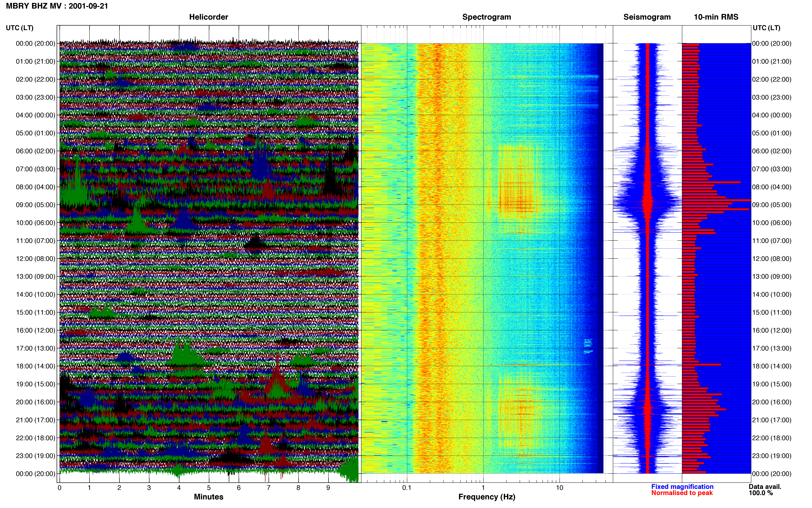
Task: Click minute tick label '3' on helicorder
Action: [x=149, y=488]
